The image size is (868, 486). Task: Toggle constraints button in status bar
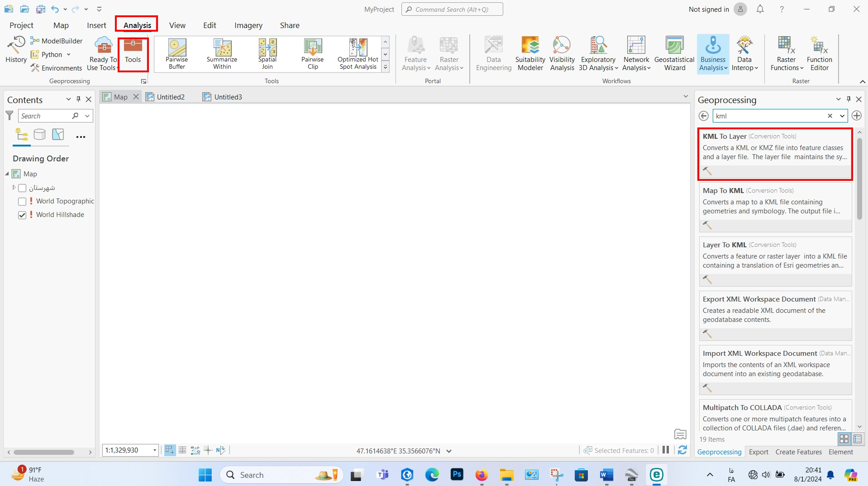(x=195, y=450)
